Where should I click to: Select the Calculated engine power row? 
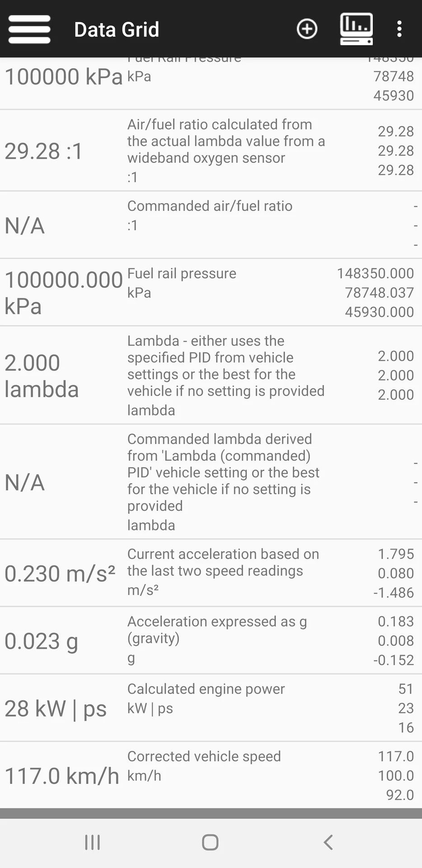tap(211, 707)
